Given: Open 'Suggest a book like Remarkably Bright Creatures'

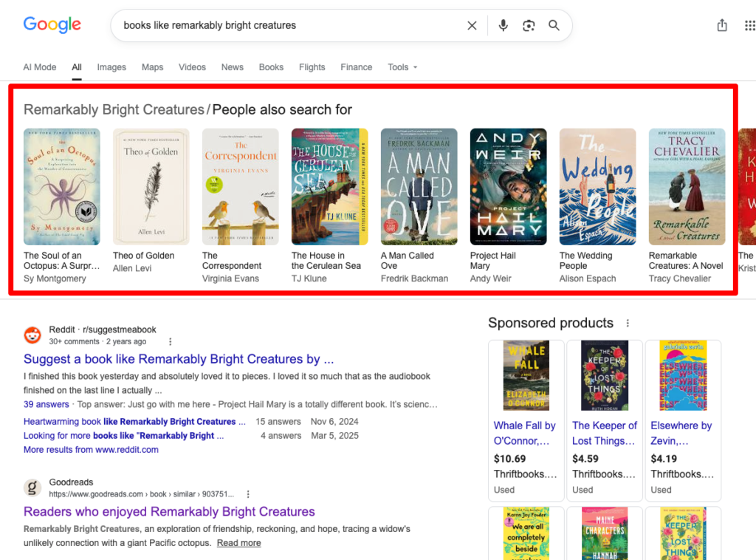Looking at the screenshot, I should [179, 359].
